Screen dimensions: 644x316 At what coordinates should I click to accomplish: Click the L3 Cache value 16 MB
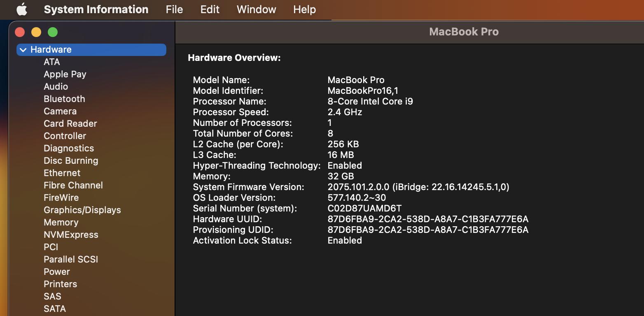point(341,155)
